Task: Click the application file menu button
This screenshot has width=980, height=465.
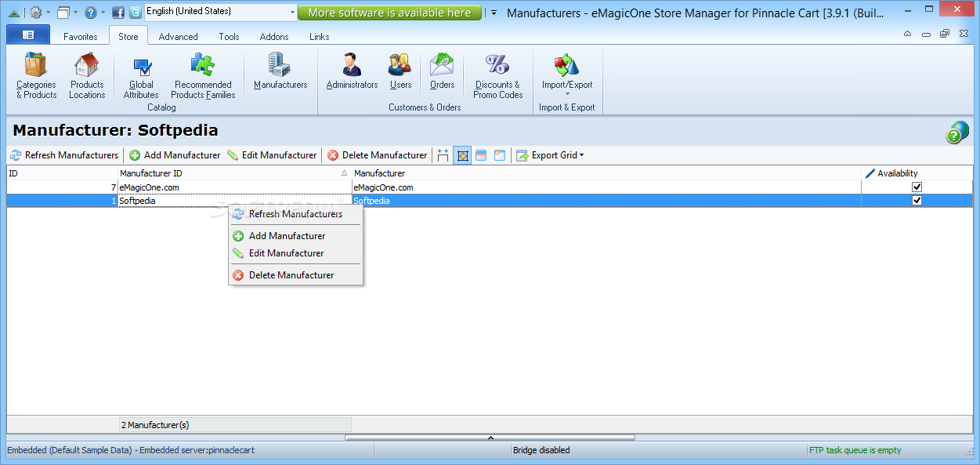Action: pyautogui.click(x=28, y=35)
